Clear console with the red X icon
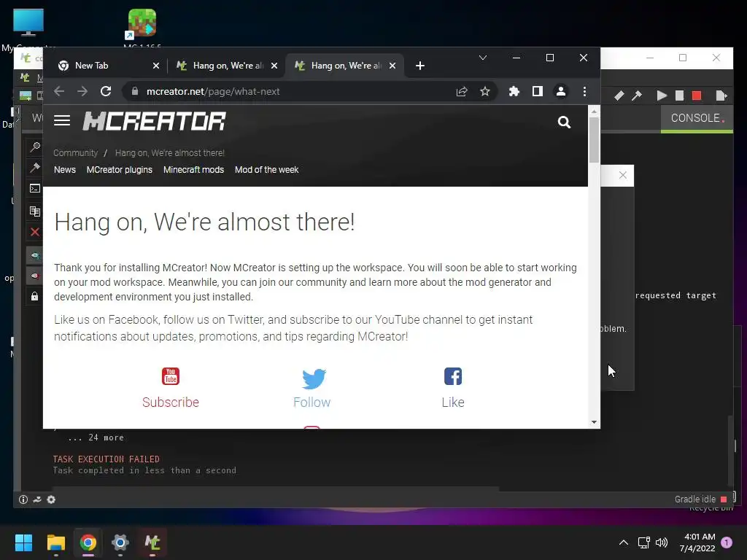747x560 pixels. pos(35,232)
